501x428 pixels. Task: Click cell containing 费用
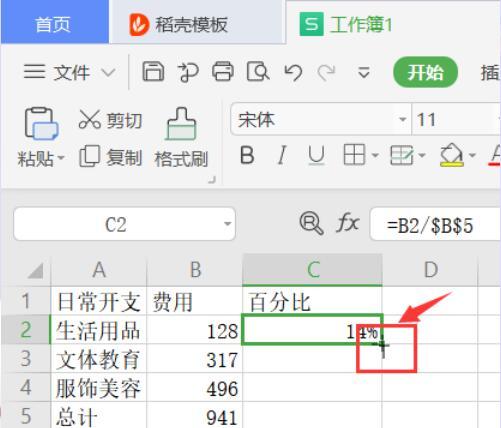pyautogui.click(x=195, y=301)
